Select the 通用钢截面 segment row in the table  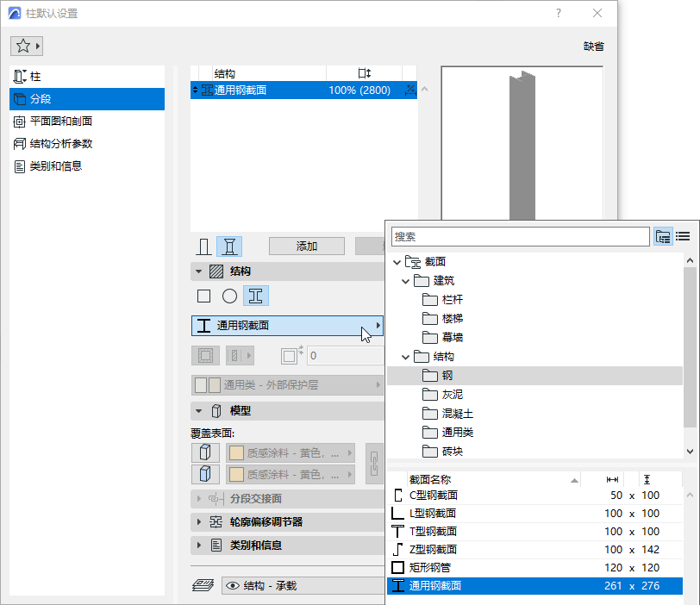[303, 90]
